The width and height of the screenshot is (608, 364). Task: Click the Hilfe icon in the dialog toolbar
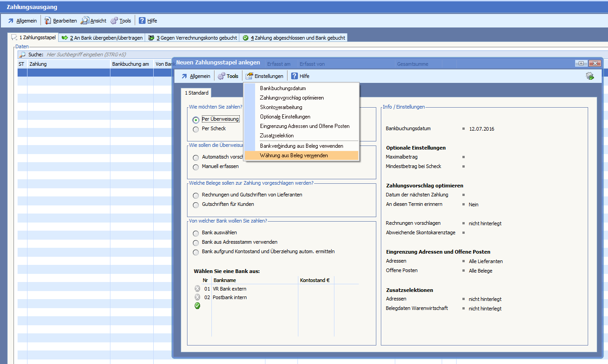tap(295, 76)
